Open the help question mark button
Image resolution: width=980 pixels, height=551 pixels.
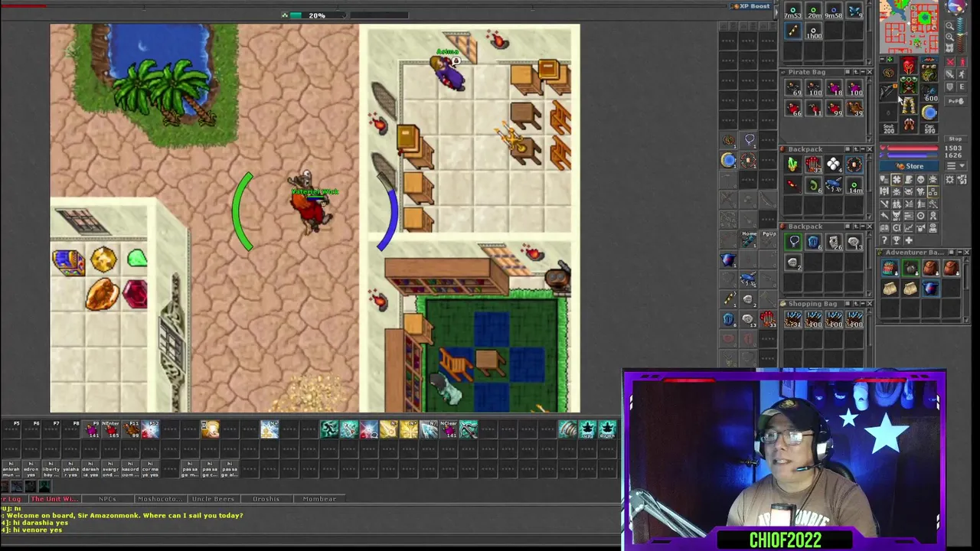(884, 240)
